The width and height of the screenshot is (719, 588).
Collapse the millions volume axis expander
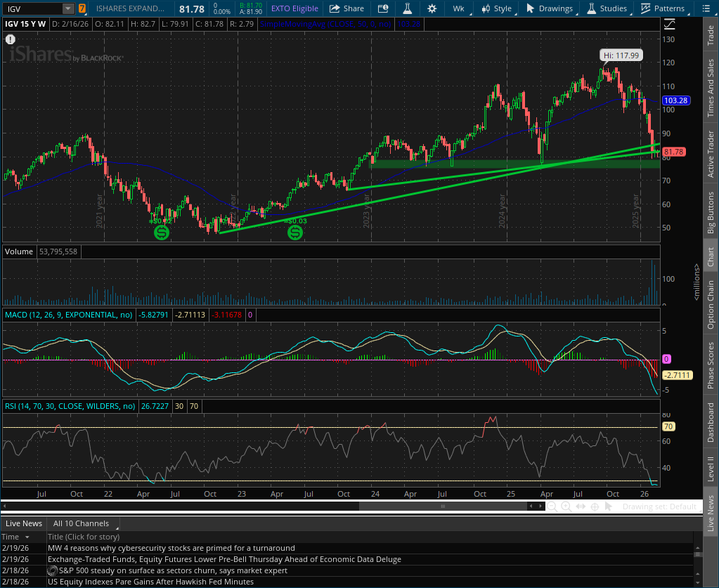tap(697, 282)
